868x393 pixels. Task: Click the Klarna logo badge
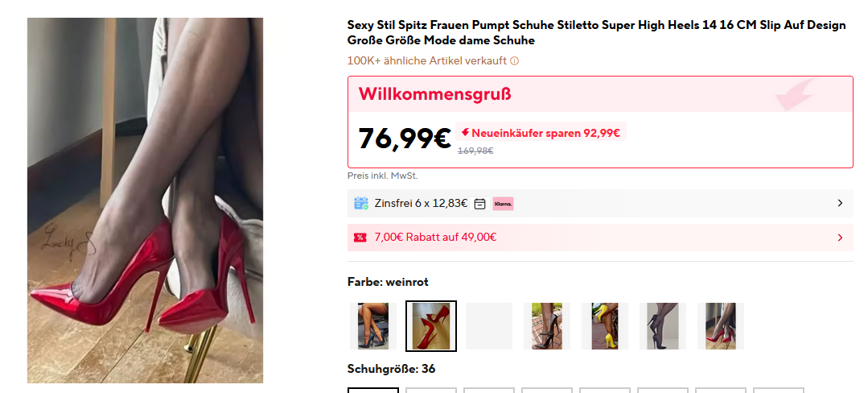pos(504,204)
